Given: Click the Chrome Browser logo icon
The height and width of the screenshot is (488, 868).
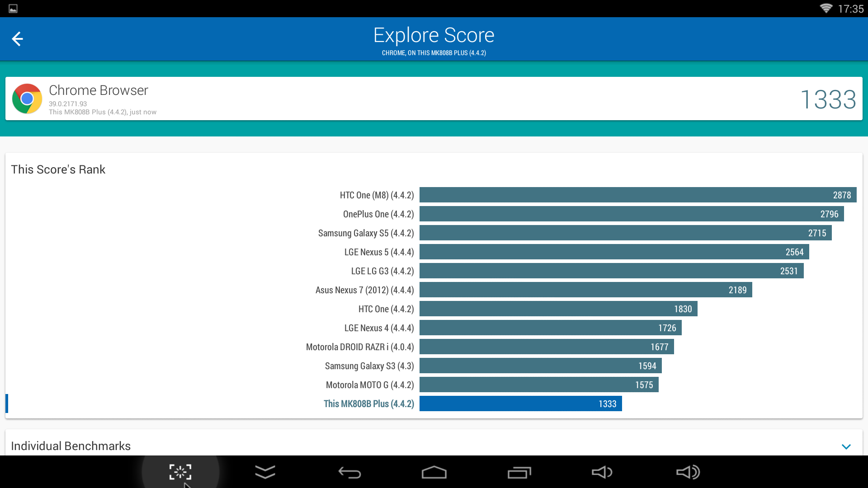Looking at the screenshot, I should pos(27,99).
